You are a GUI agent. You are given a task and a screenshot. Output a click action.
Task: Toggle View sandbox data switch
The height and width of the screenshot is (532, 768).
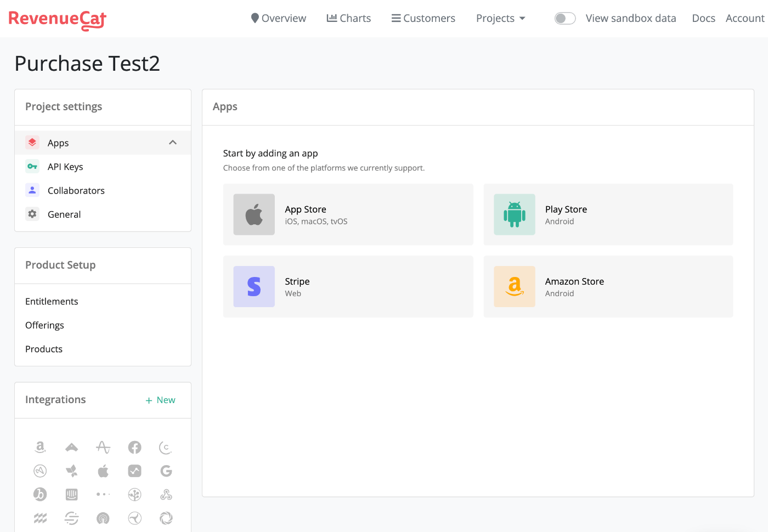564,18
